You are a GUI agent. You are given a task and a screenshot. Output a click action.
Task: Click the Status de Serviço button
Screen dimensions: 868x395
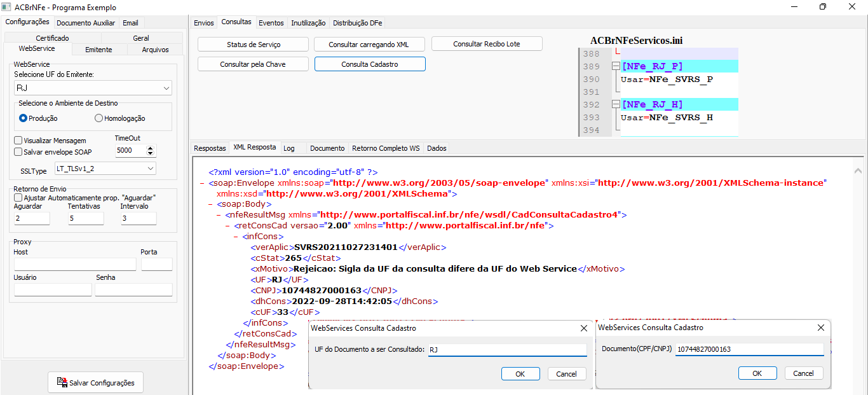pos(254,45)
